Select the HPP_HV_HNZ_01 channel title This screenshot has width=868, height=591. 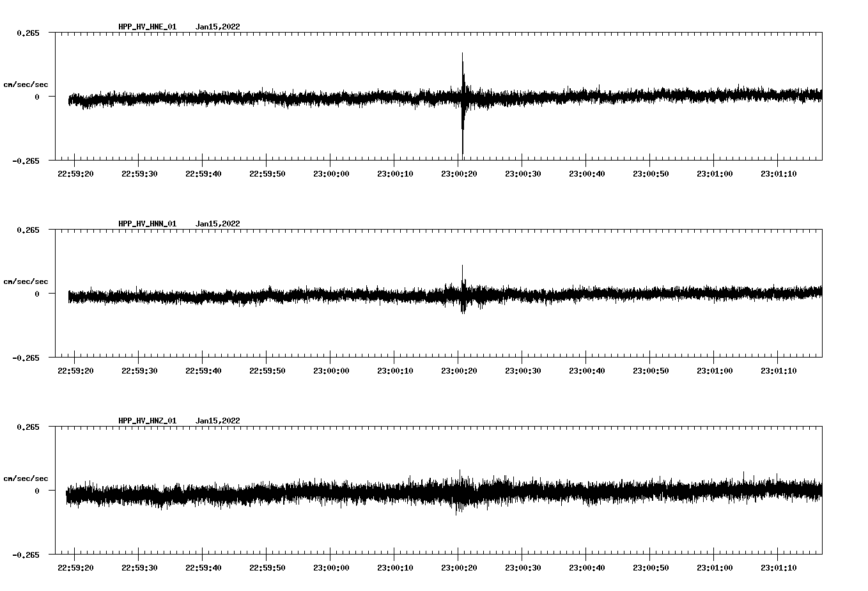tap(147, 421)
